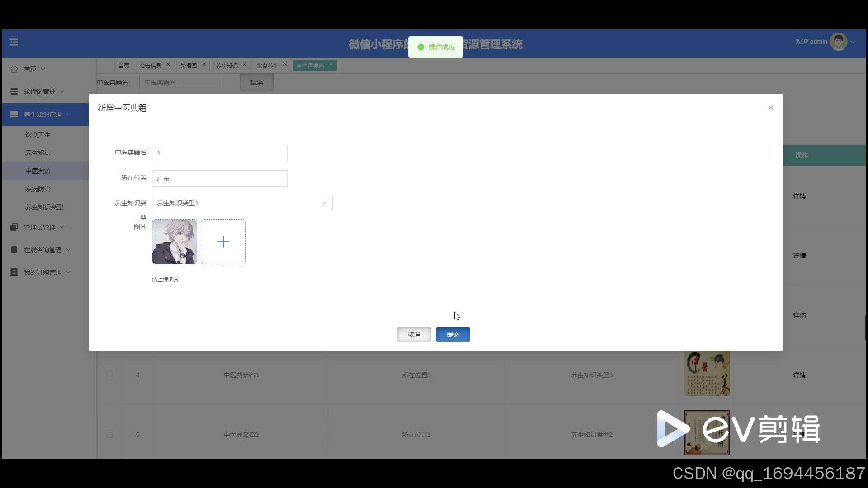Click the plus icon to upload an image
The height and width of the screenshot is (488, 868).
tap(223, 242)
